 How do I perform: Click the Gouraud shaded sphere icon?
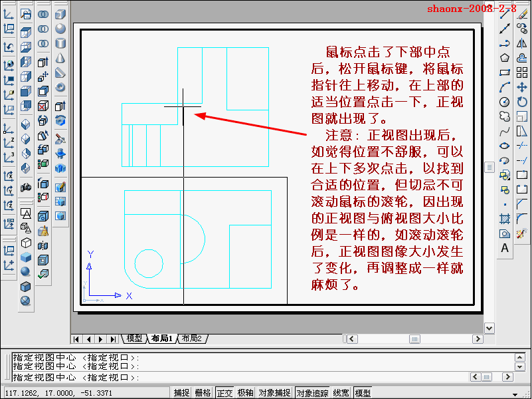pyautogui.click(x=26, y=272)
